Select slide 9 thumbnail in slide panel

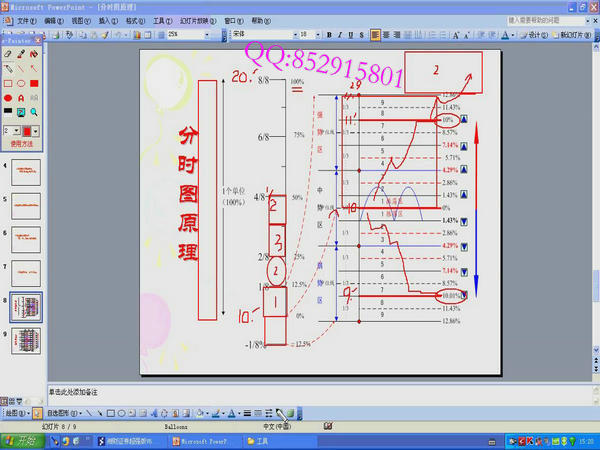point(24,340)
